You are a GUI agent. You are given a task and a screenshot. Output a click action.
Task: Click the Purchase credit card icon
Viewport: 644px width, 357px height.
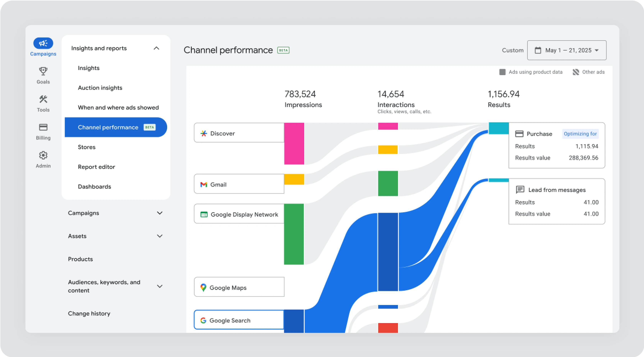pos(519,134)
